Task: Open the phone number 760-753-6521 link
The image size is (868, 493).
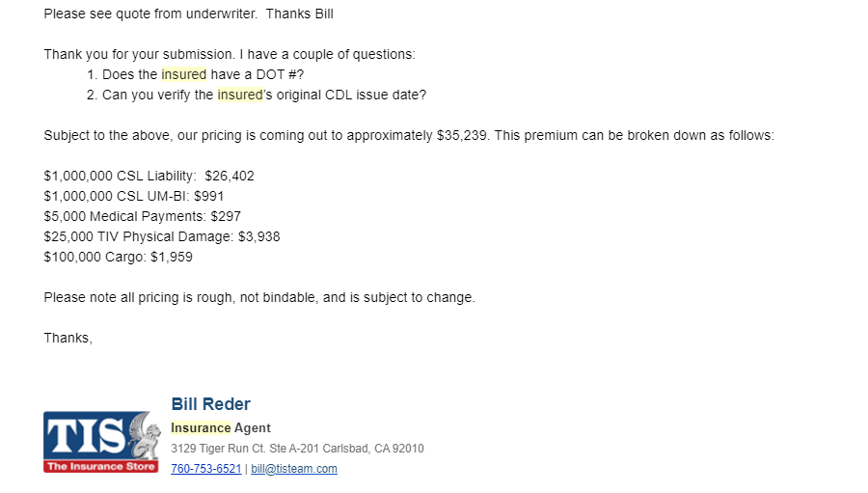Action: (206, 469)
